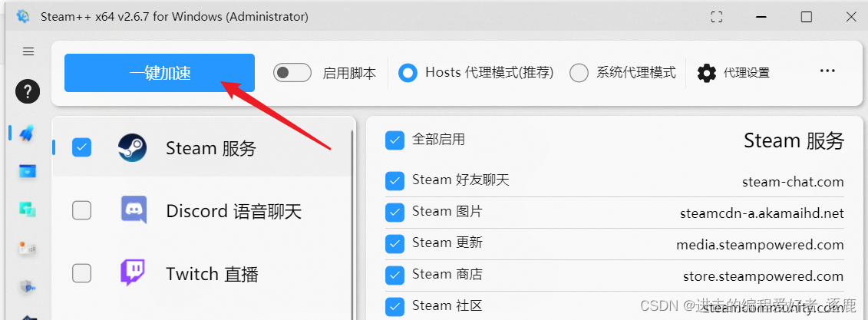Click the steam-chat.com domain text
This screenshot has height=320, width=868.
(793, 182)
